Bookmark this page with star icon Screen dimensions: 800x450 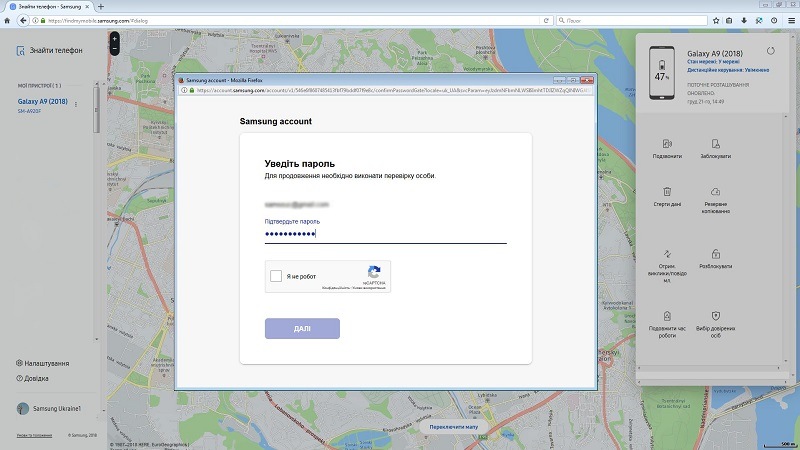click(x=716, y=20)
